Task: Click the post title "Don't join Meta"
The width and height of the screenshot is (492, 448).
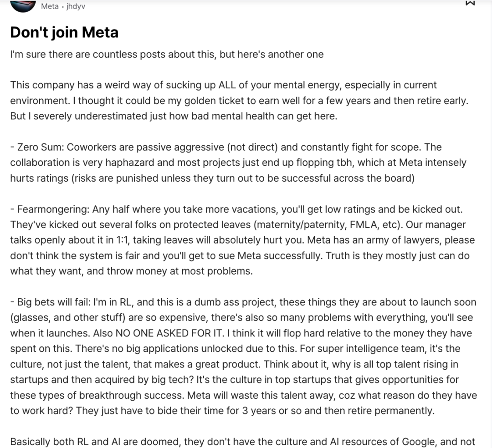Action: coord(64,32)
